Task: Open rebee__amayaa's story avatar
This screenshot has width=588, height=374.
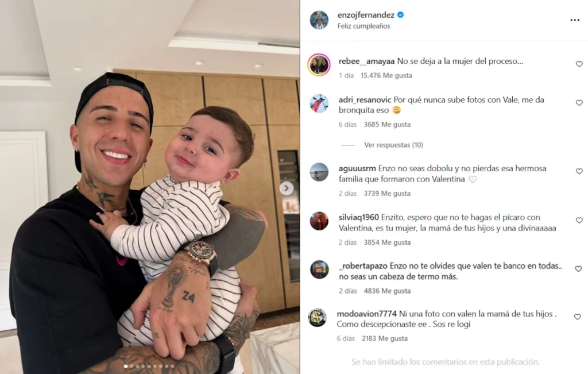Action: point(319,64)
